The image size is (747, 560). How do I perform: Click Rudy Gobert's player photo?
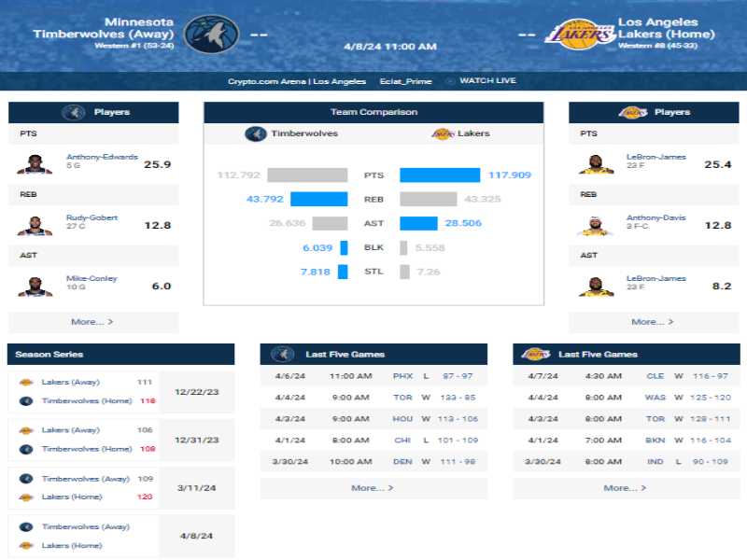(35, 225)
